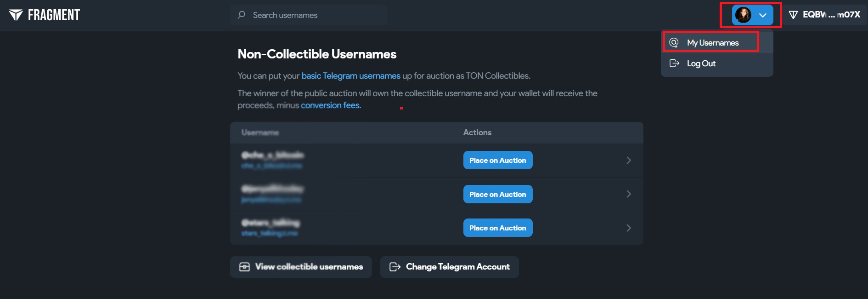The image size is (868, 299).
Task: Collapse the account dropdown arrow
Action: click(x=763, y=15)
